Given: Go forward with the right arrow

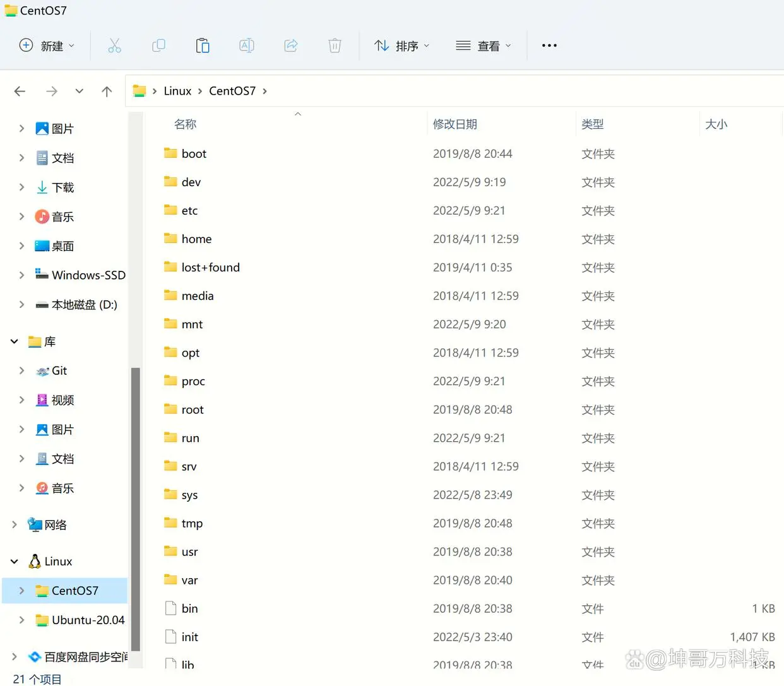Looking at the screenshot, I should (x=52, y=92).
